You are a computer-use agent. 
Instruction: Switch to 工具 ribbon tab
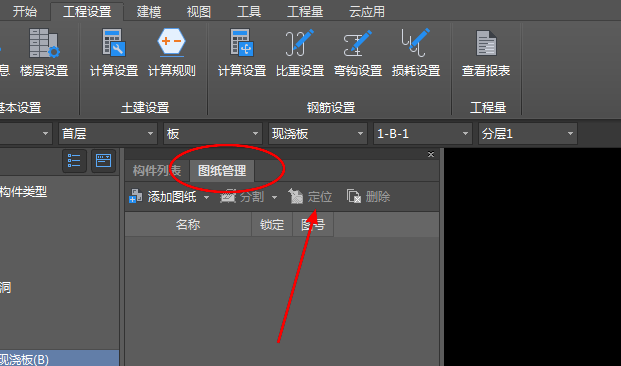tap(249, 11)
